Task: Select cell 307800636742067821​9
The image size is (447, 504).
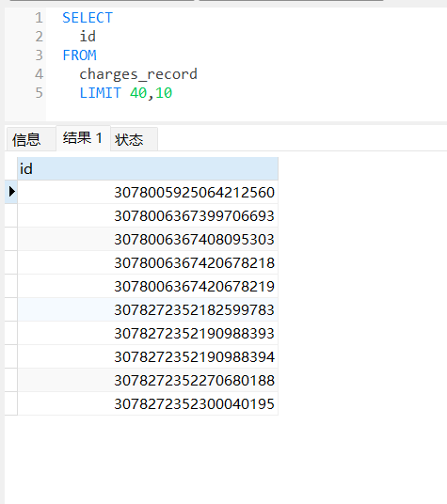Action: point(148,286)
